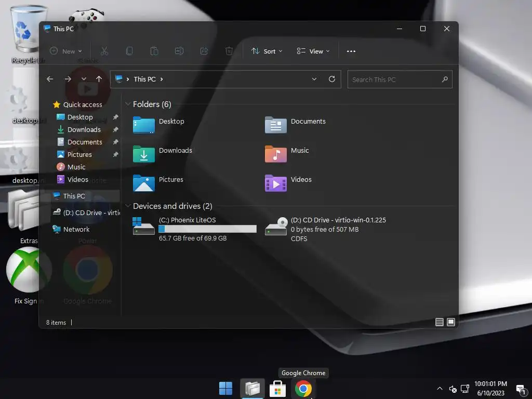Click the taskbar clock and date
The image size is (532, 399).
click(490, 389)
